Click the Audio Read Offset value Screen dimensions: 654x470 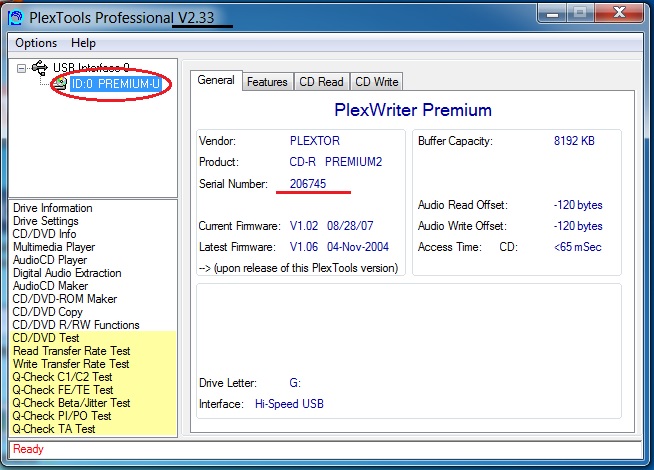click(x=578, y=205)
